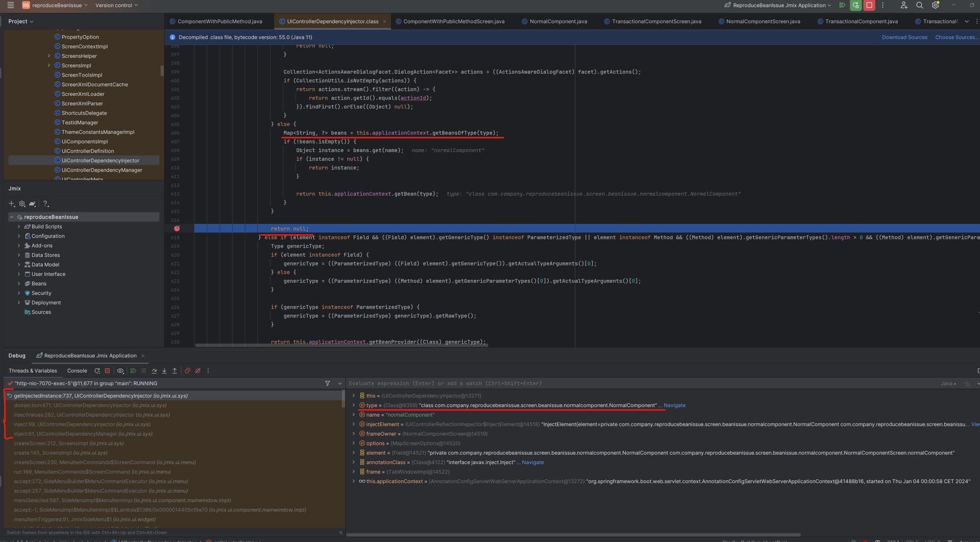Click the breakpoint marker at return null line
The height and width of the screenshot is (542, 980).
(x=177, y=228)
